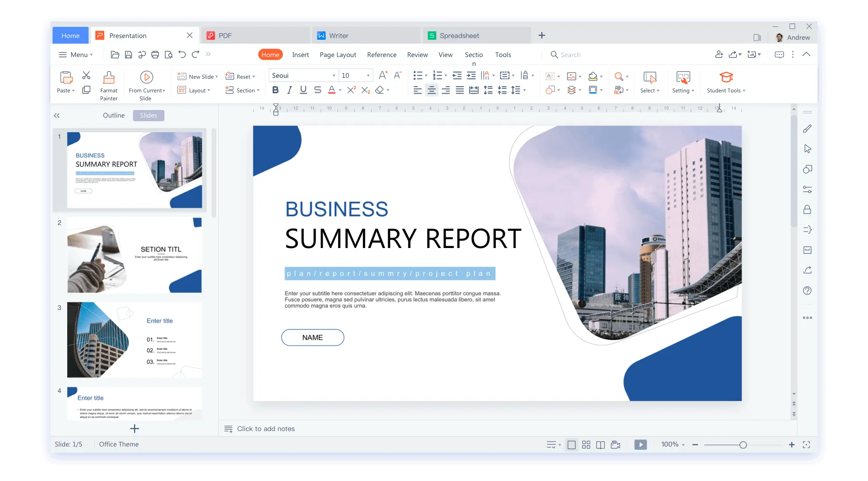
Task: Click the Strikethrough formatting icon
Action: click(318, 89)
